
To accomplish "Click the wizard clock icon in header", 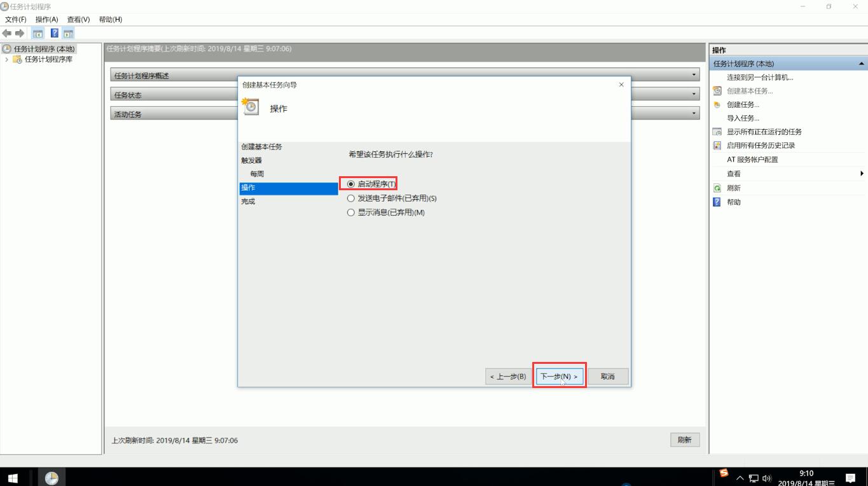I will [x=251, y=106].
